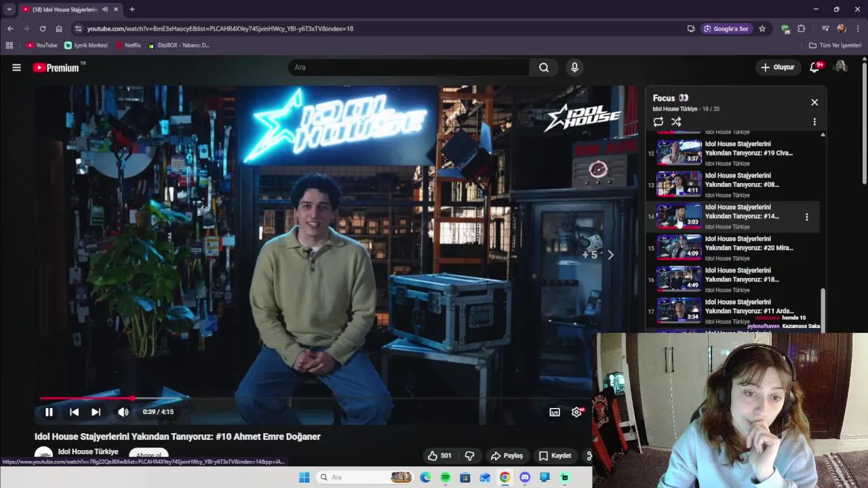Screen dimensions: 868x488
Task: Open Chrome extensions puzzle icon
Action: (x=802, y=28)
